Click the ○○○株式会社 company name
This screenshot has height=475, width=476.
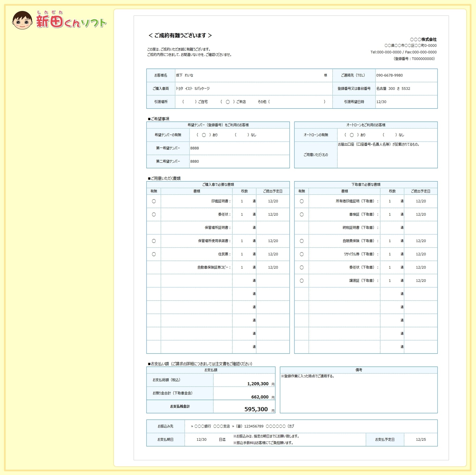coord(423,39)
